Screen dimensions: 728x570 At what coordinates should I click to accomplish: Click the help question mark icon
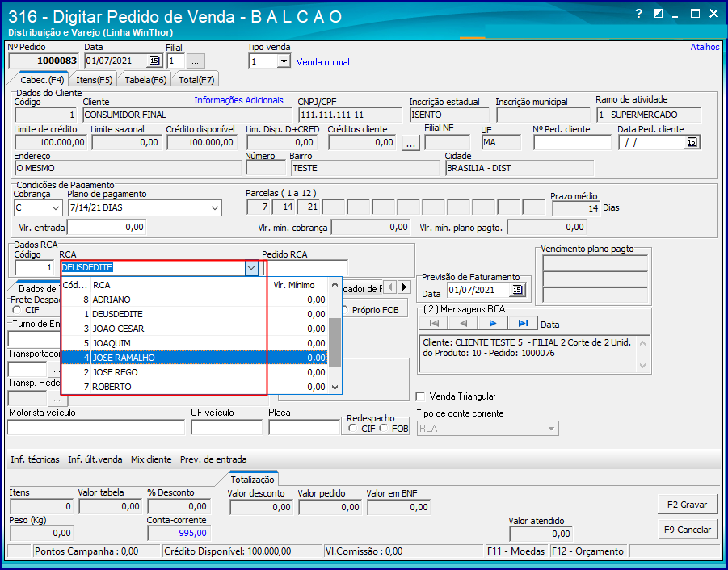(639, 14)
